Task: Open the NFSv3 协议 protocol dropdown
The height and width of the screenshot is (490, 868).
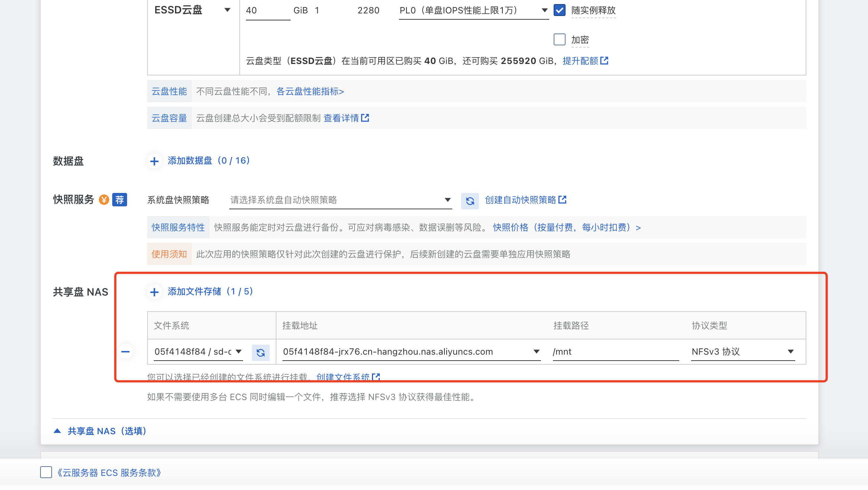Action: [743, 352]
